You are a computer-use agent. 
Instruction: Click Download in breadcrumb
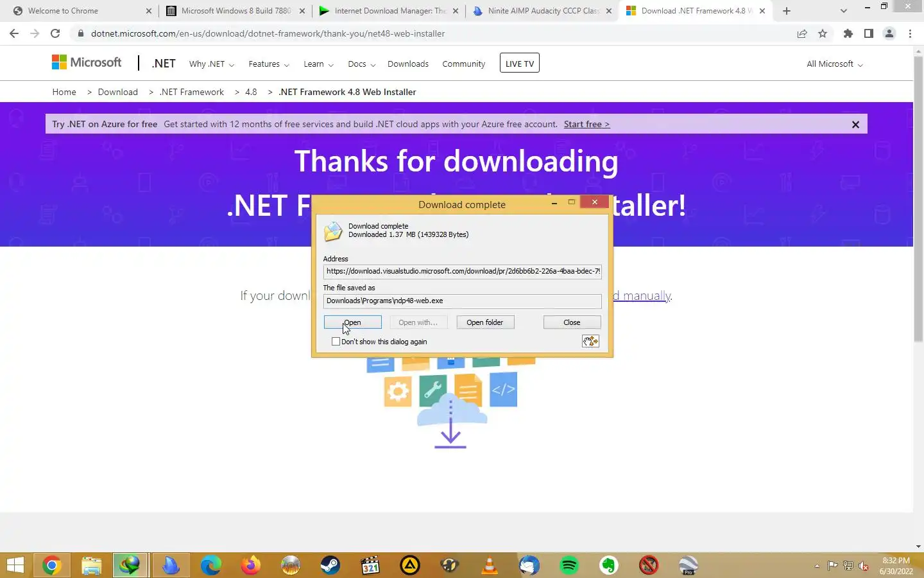118,92
